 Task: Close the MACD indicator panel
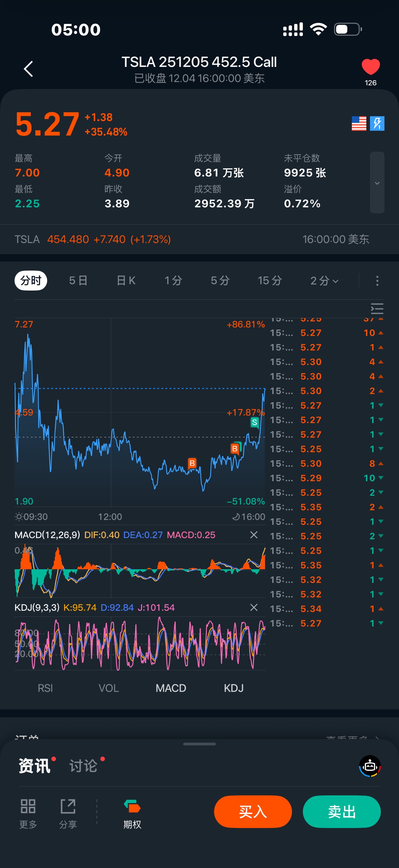point(254,535)
